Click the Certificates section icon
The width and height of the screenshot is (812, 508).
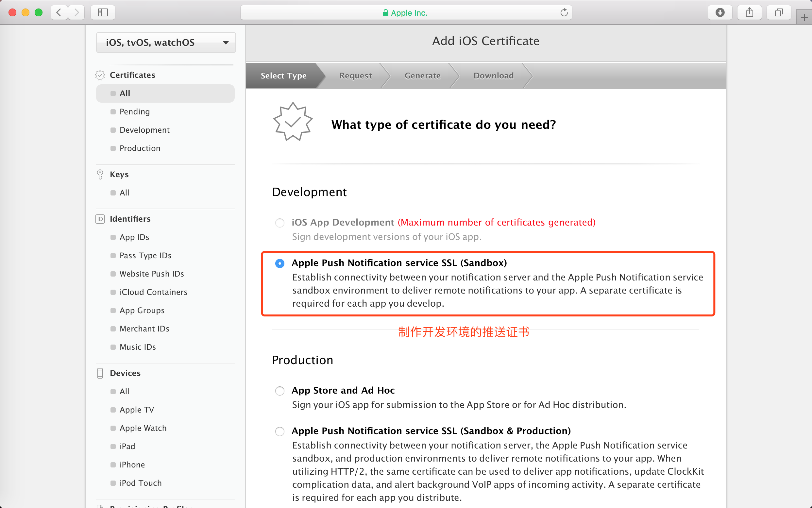[99, 74]
